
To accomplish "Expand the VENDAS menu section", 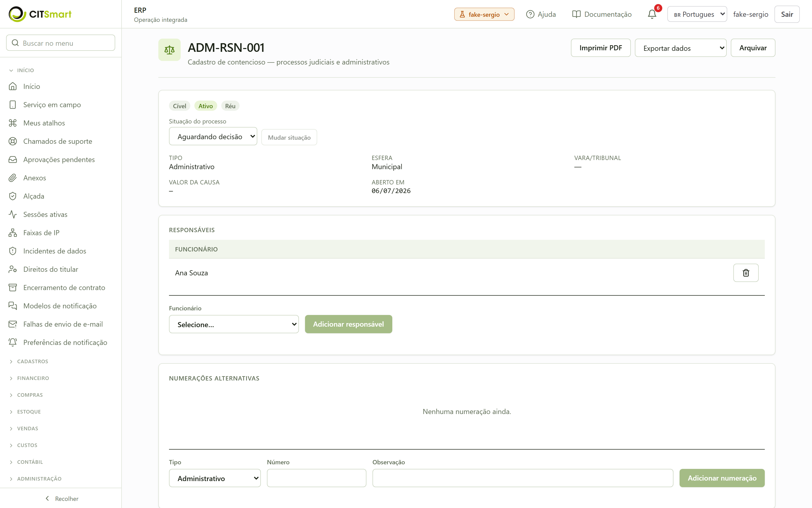I will pyautogui.click(x=24, y=429).
